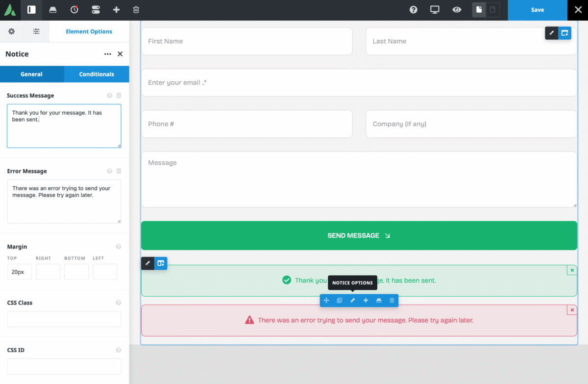This screenshot has width=588, height=384.
Task: Save the form
Action: pos(538,10)
